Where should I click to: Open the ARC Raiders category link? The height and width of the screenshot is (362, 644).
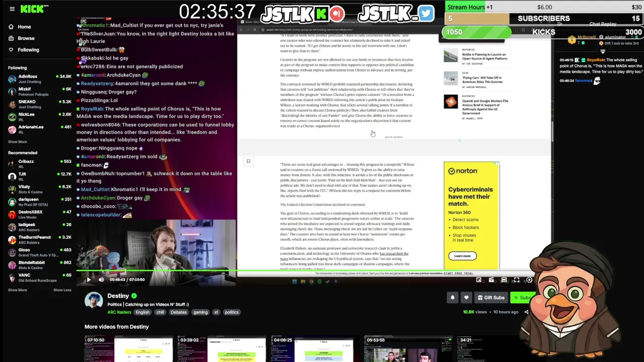119,312
